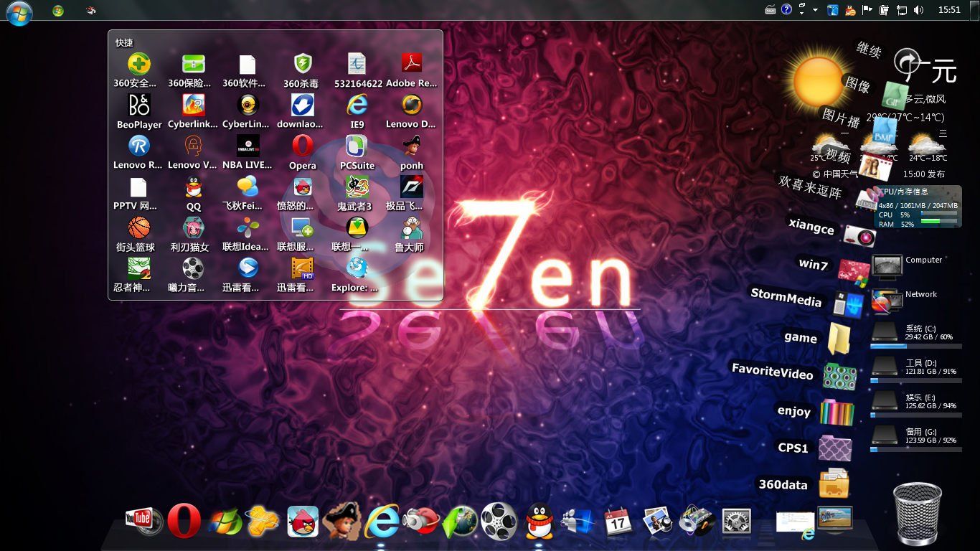Open film reel icon in the dock
Viewport: 980px width, 551px height.
499,521
